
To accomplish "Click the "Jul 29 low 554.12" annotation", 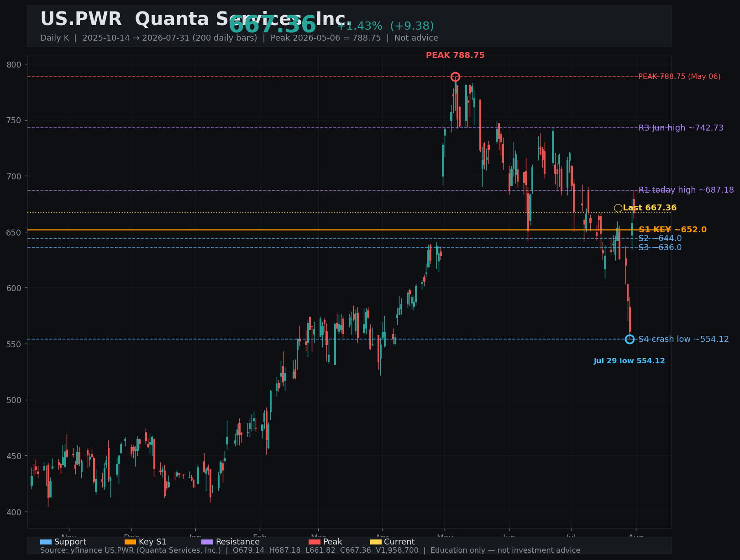I will coord(629,361).
